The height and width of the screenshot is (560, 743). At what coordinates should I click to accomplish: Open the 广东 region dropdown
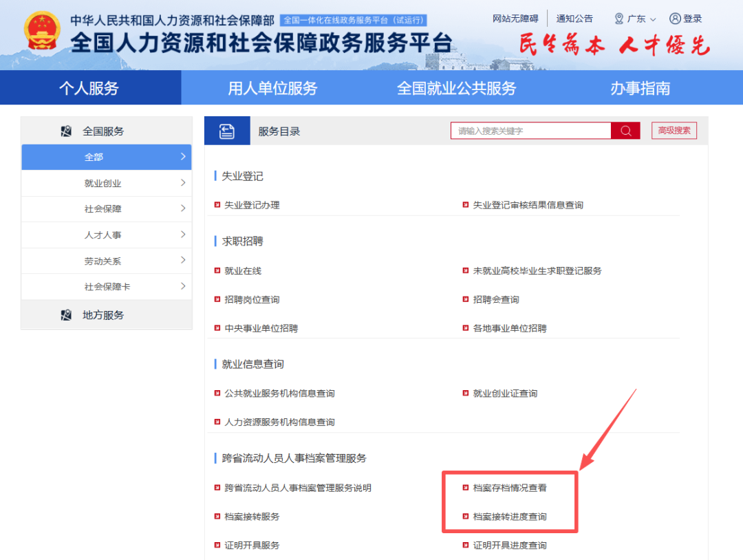pyautogui.click(x=636, y=19)
